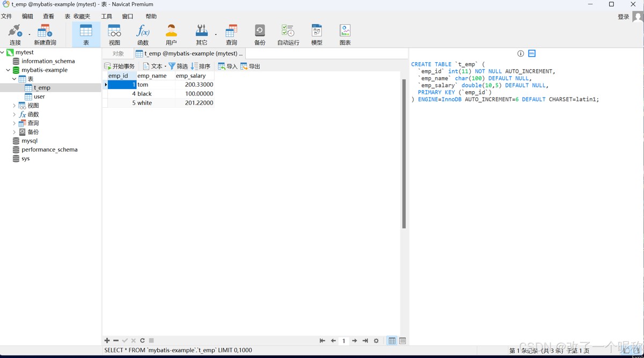
Task: Click 开始事务 begin transaction button
Action: click(120, 66)
